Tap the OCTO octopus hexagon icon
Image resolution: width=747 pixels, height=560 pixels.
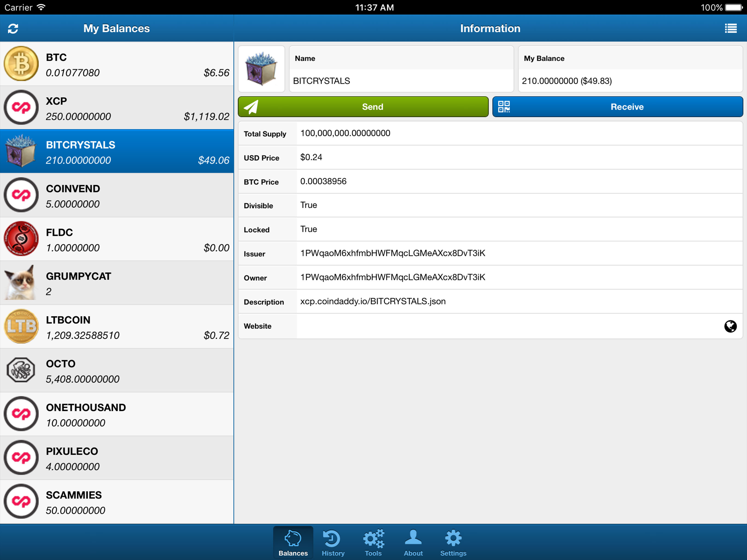click(x=21, y=370)
